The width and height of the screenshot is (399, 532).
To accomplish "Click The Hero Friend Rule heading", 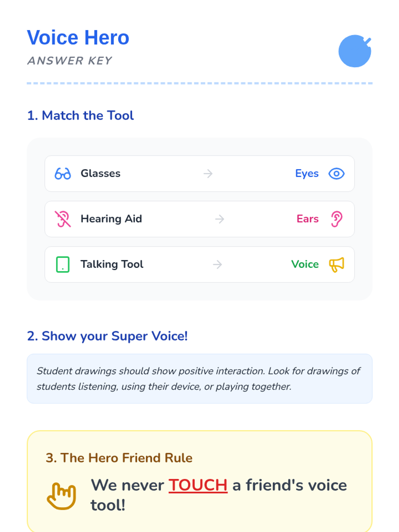I will pyautogui.click(x=119, y=458).
